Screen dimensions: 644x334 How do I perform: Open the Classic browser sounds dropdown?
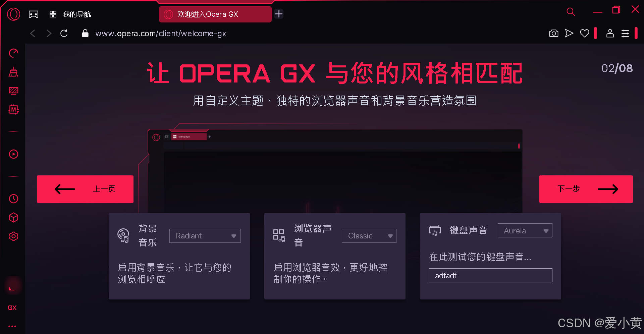point(369,236)
